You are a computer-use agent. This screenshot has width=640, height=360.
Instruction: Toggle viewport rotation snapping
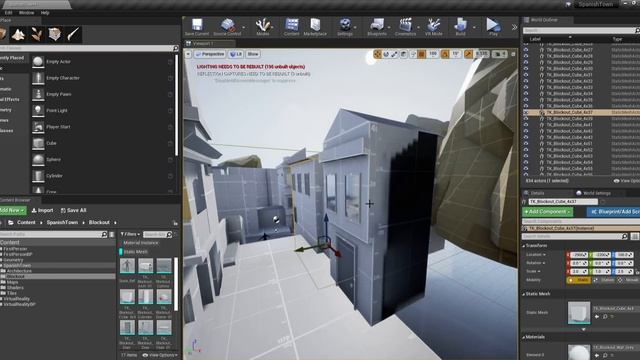coord(445,54)
